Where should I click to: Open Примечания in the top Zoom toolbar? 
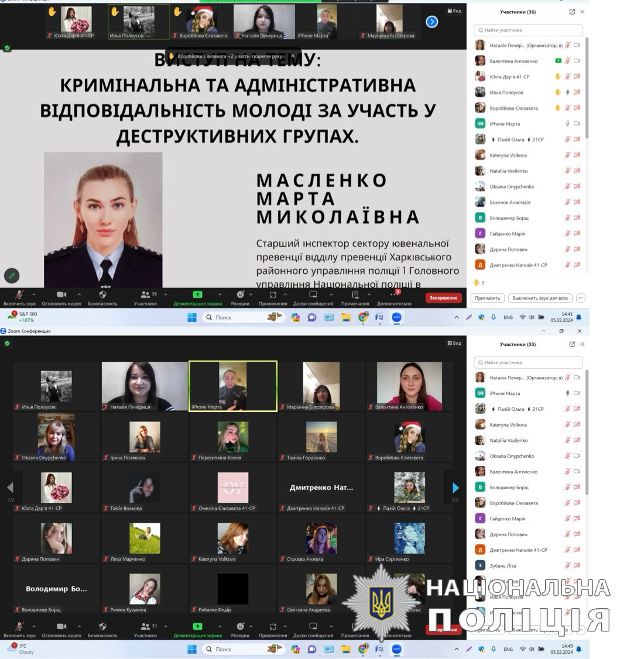point(355,297)
